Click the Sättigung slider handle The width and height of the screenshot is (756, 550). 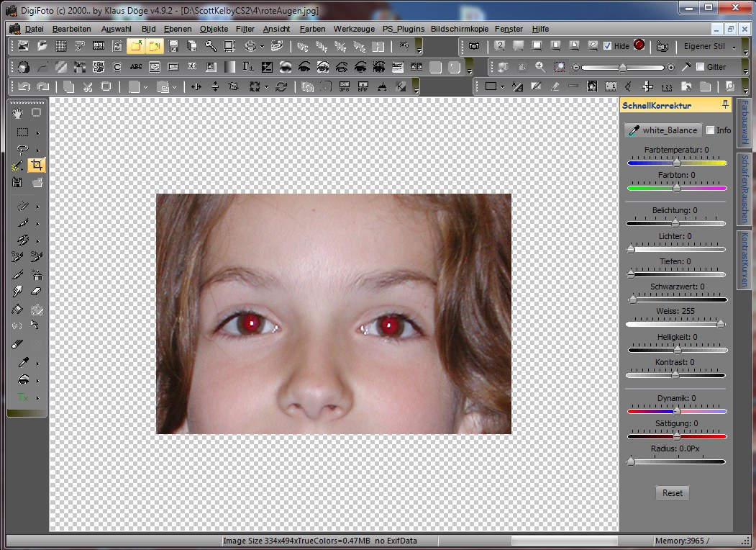point(677,436)
